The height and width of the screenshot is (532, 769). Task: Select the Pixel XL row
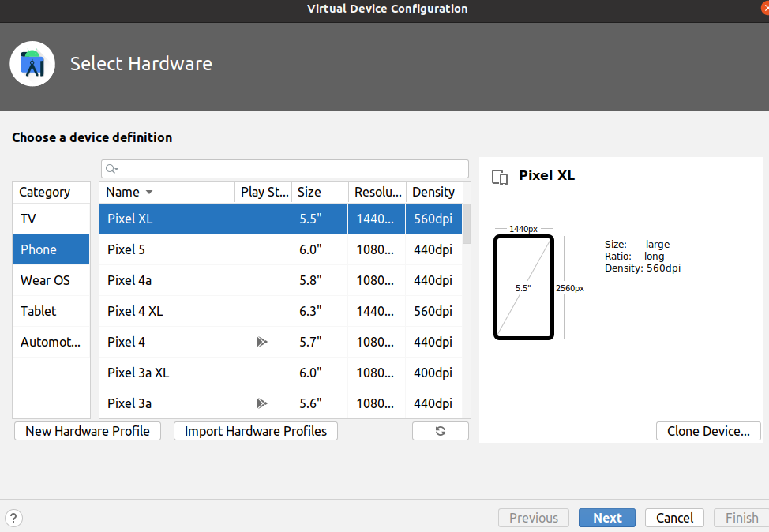coord(280,219)
